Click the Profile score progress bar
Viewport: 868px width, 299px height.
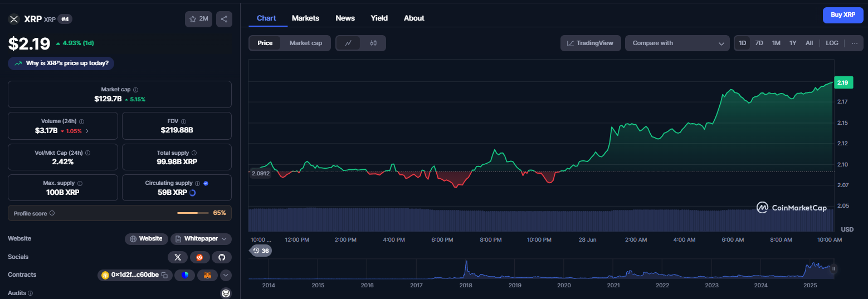[x=193, y=213]
